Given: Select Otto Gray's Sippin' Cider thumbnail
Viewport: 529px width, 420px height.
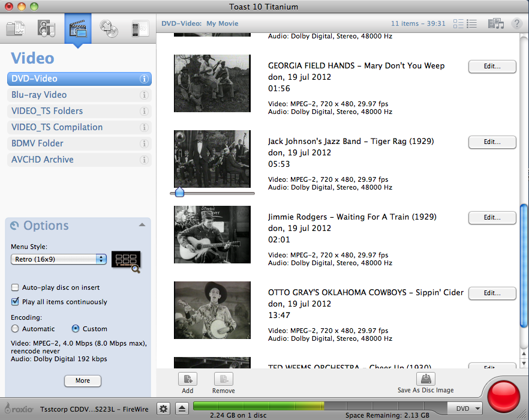Looking at the screenshot, I should pos(212,310).
